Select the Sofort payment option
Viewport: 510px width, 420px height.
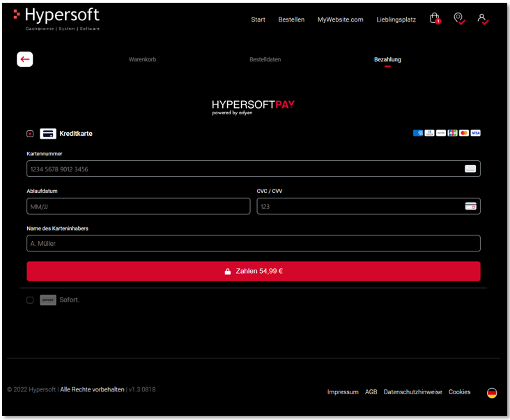(30, 300)
